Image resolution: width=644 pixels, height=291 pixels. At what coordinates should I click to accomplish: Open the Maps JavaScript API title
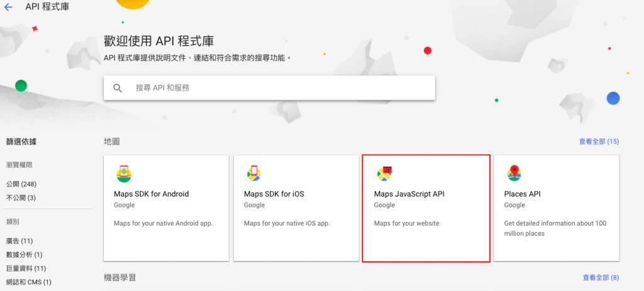[409, 194]
